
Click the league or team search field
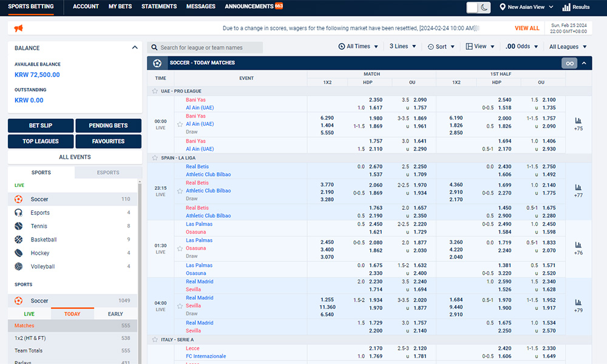click(x=206, y=47)
